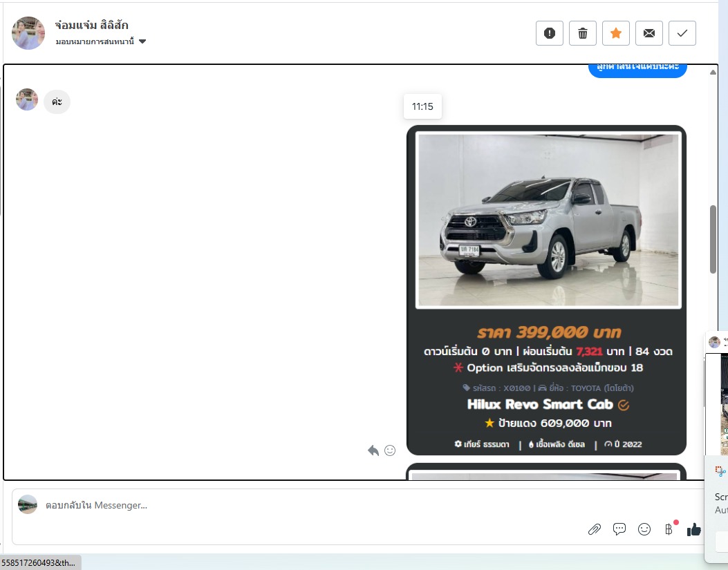728x570 pixels.
Task: Click the baht payment icon
Action: pos(669,529)
